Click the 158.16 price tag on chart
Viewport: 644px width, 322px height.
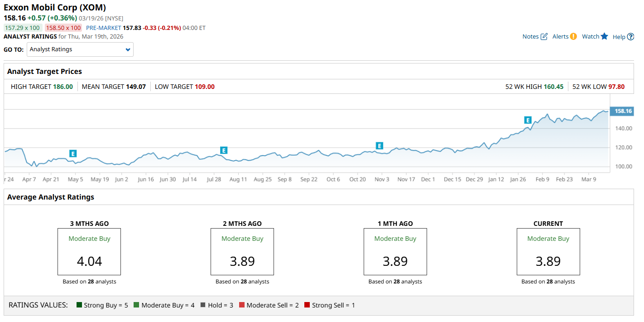coord(622,111)
